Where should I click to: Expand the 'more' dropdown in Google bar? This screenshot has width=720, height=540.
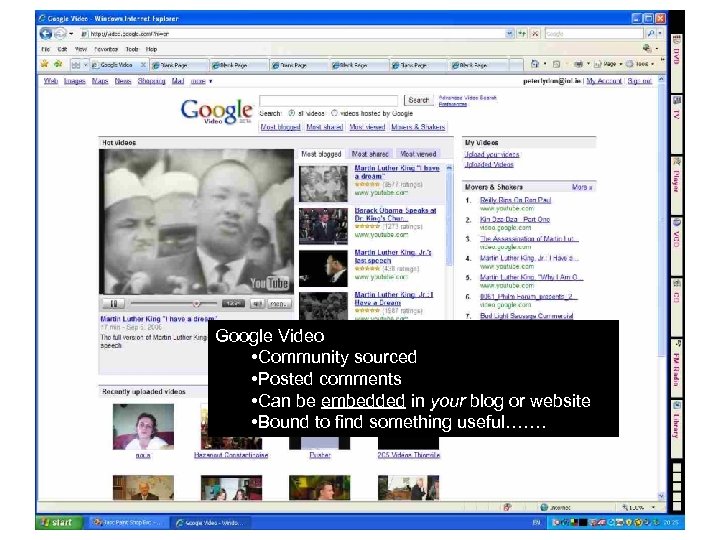(201, 81)
